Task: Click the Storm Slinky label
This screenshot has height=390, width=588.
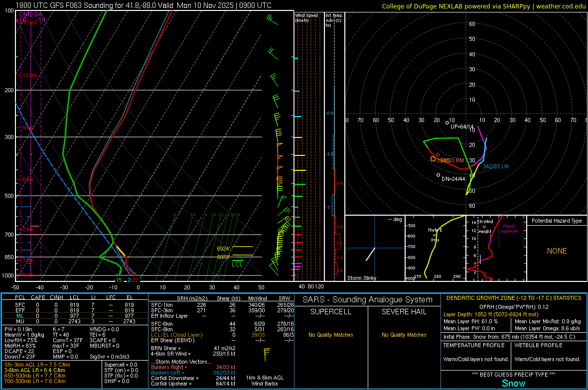Action: pos(361,278)
